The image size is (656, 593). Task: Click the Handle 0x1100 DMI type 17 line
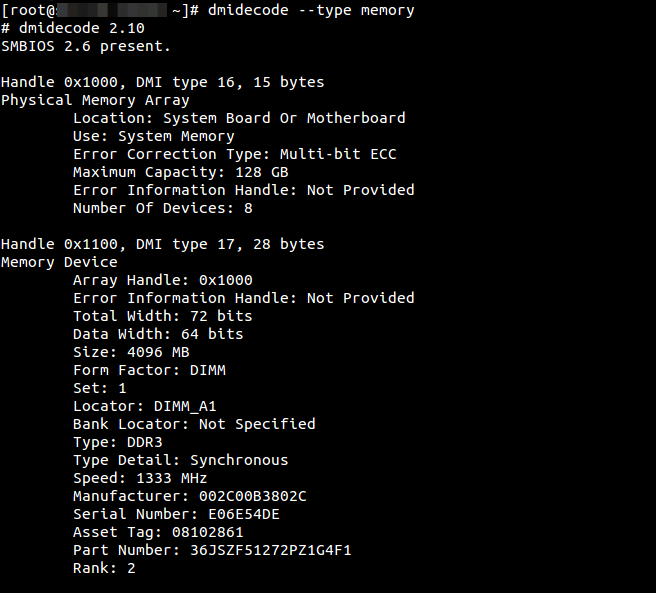pos(162,244)
